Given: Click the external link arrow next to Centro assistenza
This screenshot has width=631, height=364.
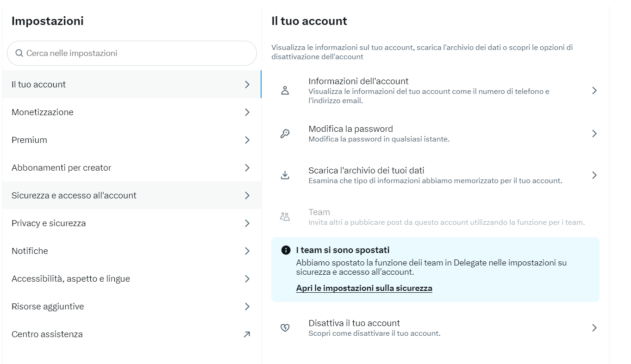Looking at the screenshot, I should click(x=247, y=334).
